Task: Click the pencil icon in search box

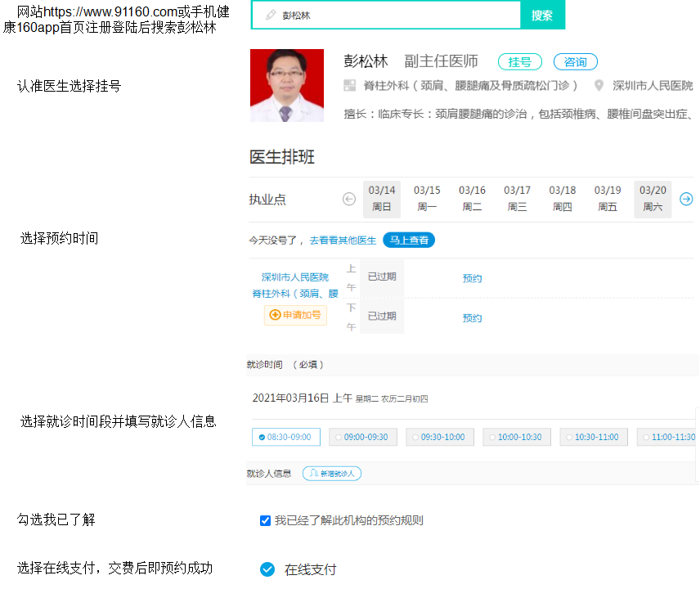Action: click(271, 16)
